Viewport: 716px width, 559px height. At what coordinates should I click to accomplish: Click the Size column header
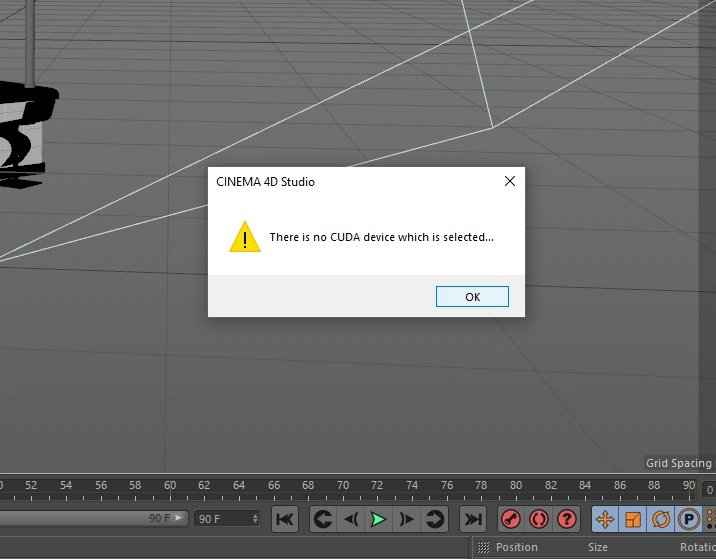(x=598, y=547)
